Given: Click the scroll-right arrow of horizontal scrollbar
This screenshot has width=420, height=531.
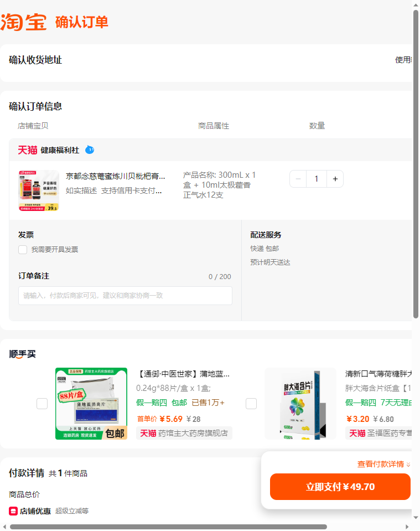Looking at the screenshot, I should pyautogui.click(x=407, y=527).
